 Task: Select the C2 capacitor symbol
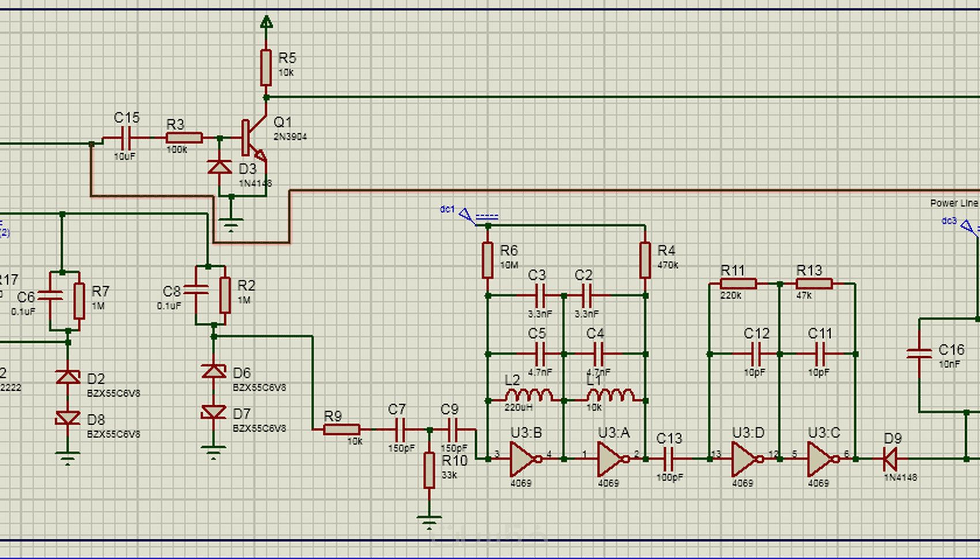(587, 296)
